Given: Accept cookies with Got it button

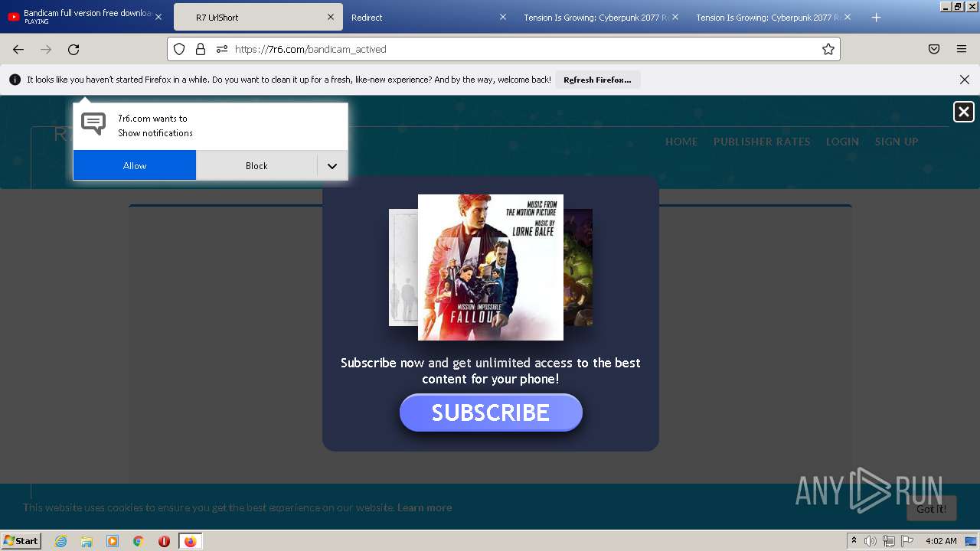Looking at the screenshot, I should (931, 509).
